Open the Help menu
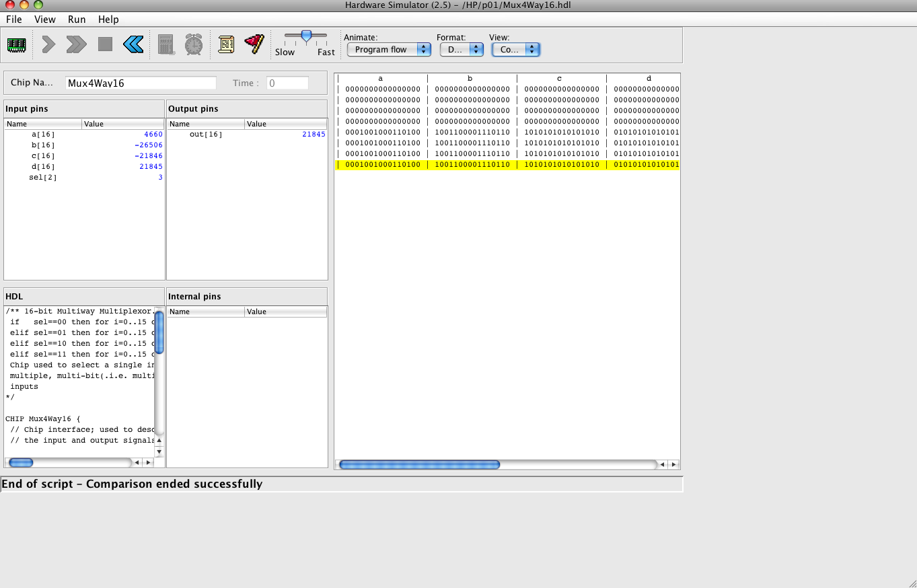 tap(108, 20)
